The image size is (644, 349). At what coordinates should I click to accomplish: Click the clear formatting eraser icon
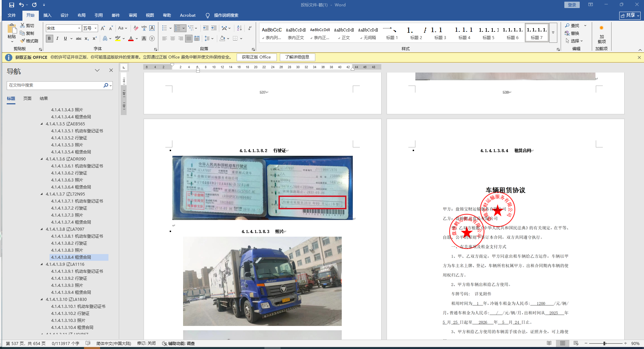[x=136, y=28]
